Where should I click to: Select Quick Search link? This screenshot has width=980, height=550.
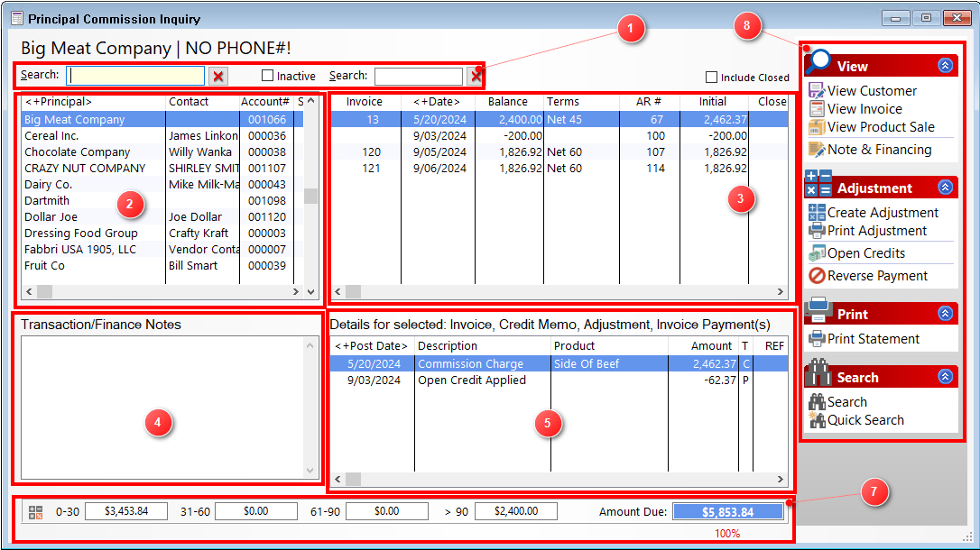tap(865, 420)
